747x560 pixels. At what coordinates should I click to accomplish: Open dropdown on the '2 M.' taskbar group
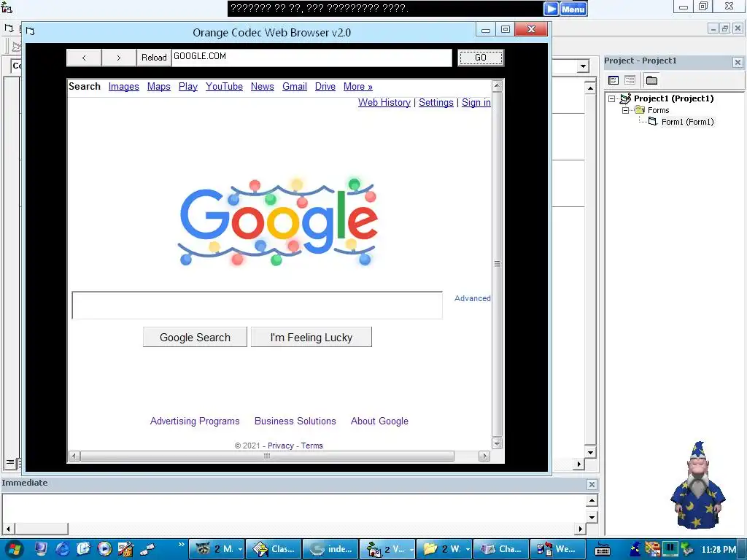coord(239,550)
